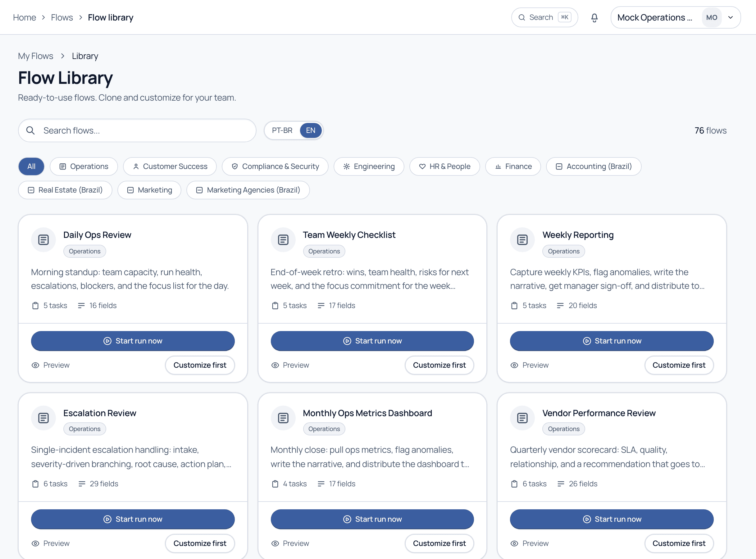Filter by Compliance & Security
Viewport: 756px width, 559px height.
(275, 166)
